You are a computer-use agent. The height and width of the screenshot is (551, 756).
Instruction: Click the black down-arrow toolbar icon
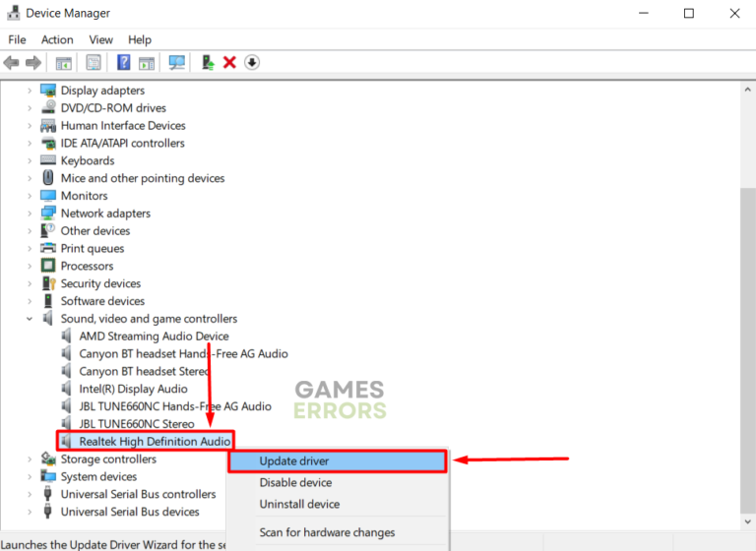pos(252,63)
